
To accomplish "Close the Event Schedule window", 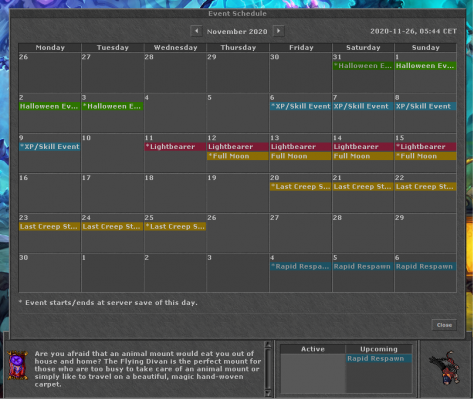I will coord(444,325).
